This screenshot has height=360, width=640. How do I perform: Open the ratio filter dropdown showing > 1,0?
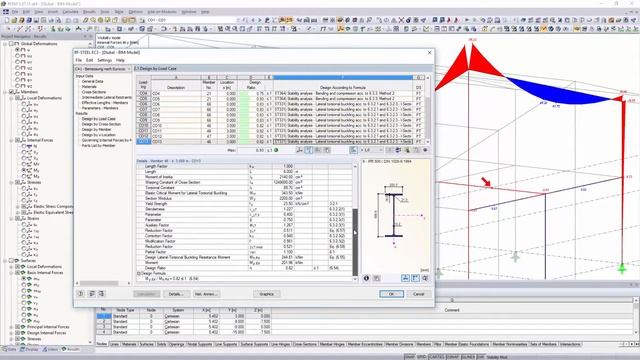371,150
